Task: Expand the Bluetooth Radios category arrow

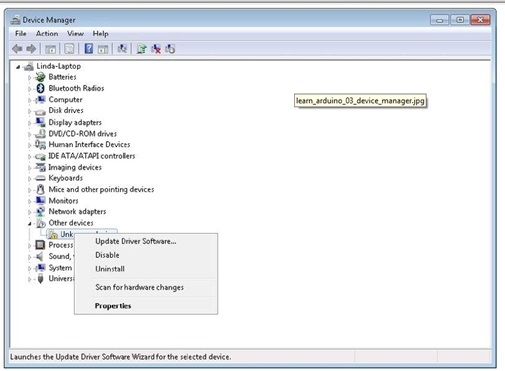Action: pos(29,89)
